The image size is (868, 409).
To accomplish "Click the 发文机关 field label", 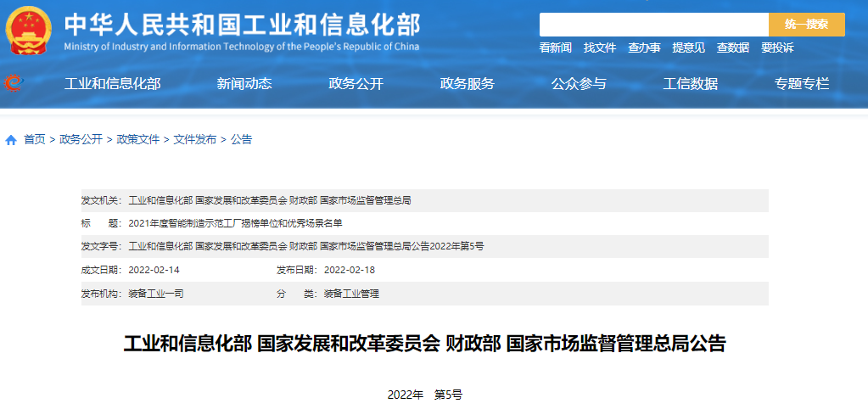I will click(x=102, y=200).
